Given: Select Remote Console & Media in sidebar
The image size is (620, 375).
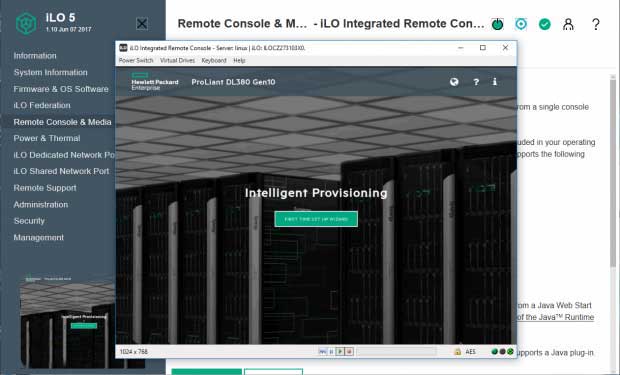Looking at the screenshot, I should pyautogui.click(x=62, y=122).
